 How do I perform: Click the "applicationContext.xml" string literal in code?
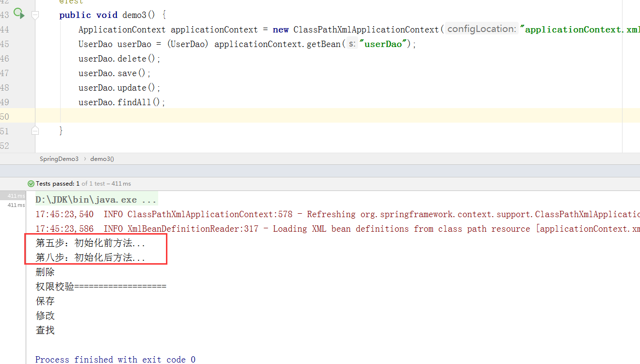[580, 30]
